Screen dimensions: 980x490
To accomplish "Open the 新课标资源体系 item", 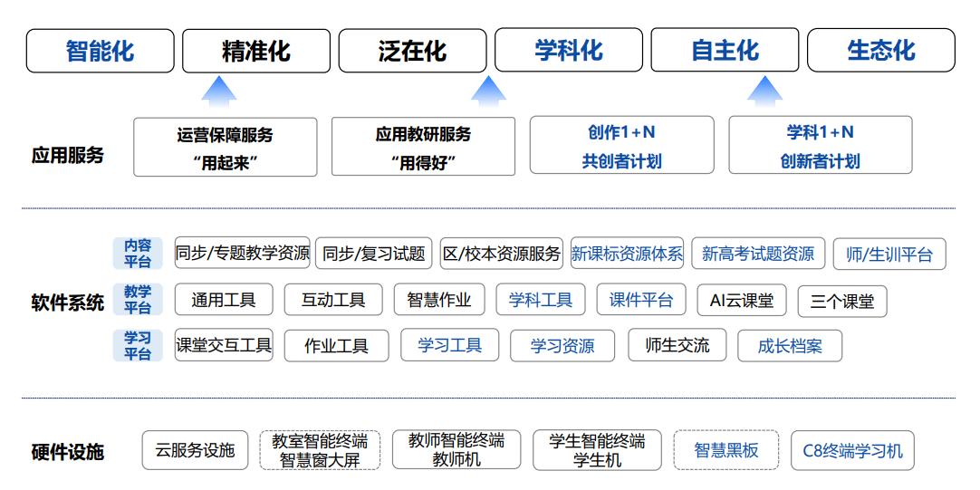I will (x=627, y=254).
